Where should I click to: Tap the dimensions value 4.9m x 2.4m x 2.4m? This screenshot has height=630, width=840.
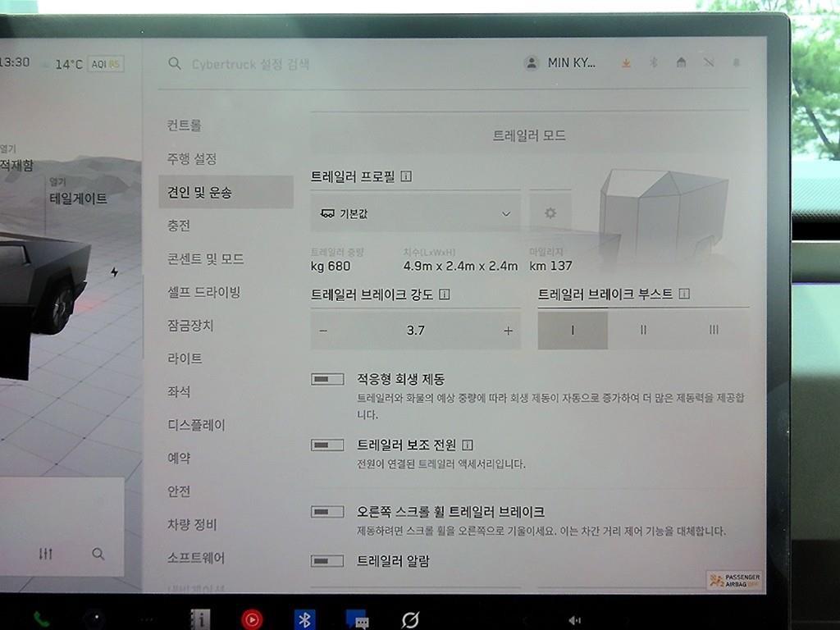(461, 266)
